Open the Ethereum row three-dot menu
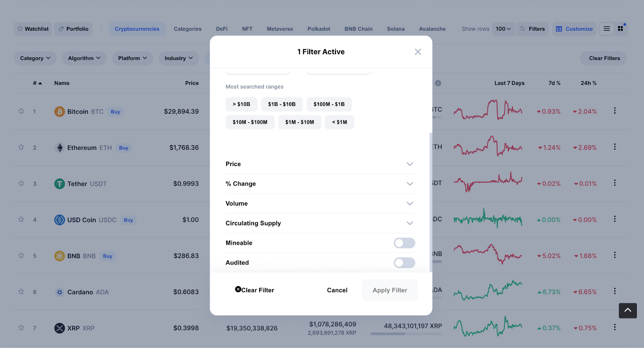Image resolution: width=644 pixels, height=348 pixels. tap(615, 147)
